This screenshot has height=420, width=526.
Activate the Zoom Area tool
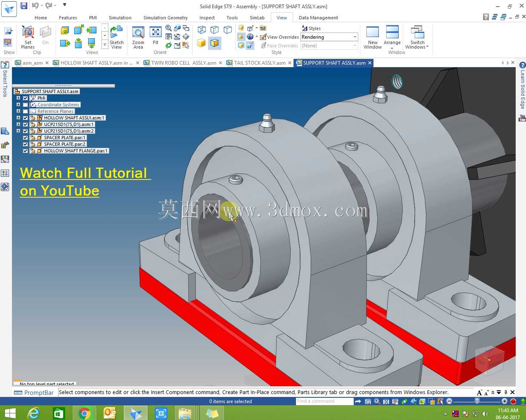point(138,37)
